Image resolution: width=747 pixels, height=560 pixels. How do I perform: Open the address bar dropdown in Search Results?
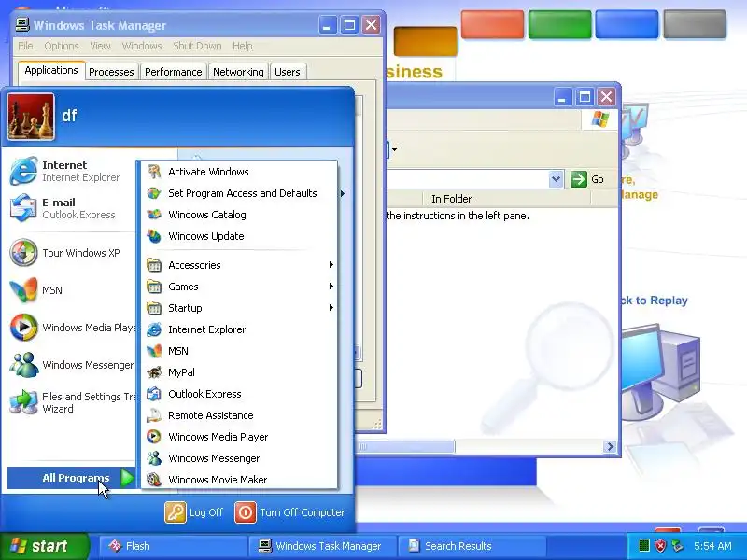(x=556, y=179)
